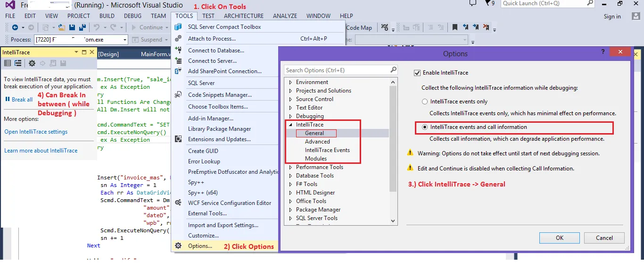Open the ANALYZE menu
The image size is (644, 263).
(285, 16)
